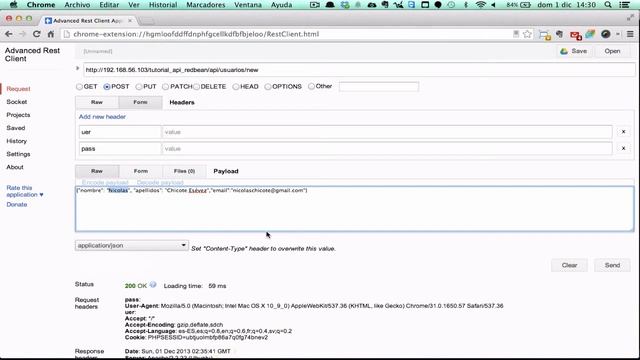640x360 pixels.
Task: Bookmark this page with the star icon
Action: click(x=527, y=34)
